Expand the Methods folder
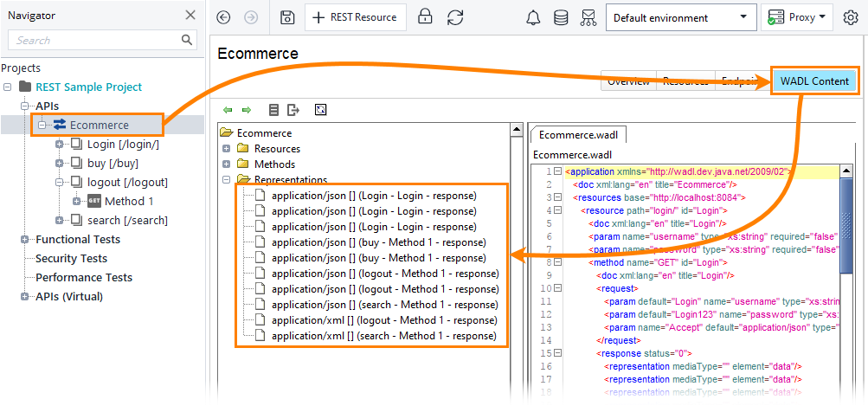 [x=226, y=164]
